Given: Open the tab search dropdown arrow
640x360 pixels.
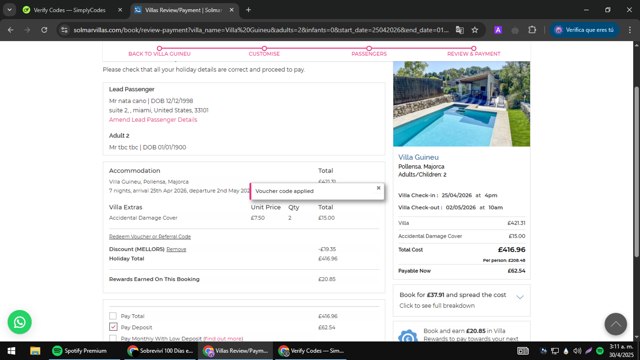Looking at the screenshot, I should (9, 10).
